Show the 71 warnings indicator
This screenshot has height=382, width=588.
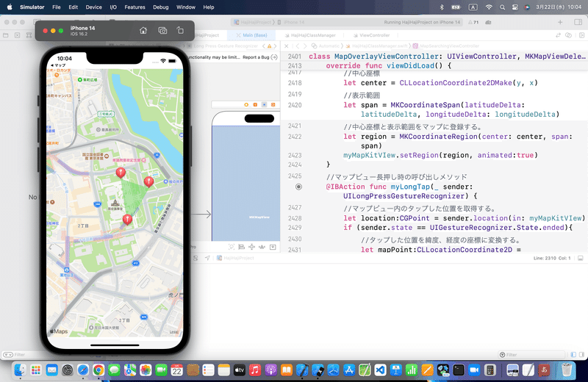[x=473, y=23]
